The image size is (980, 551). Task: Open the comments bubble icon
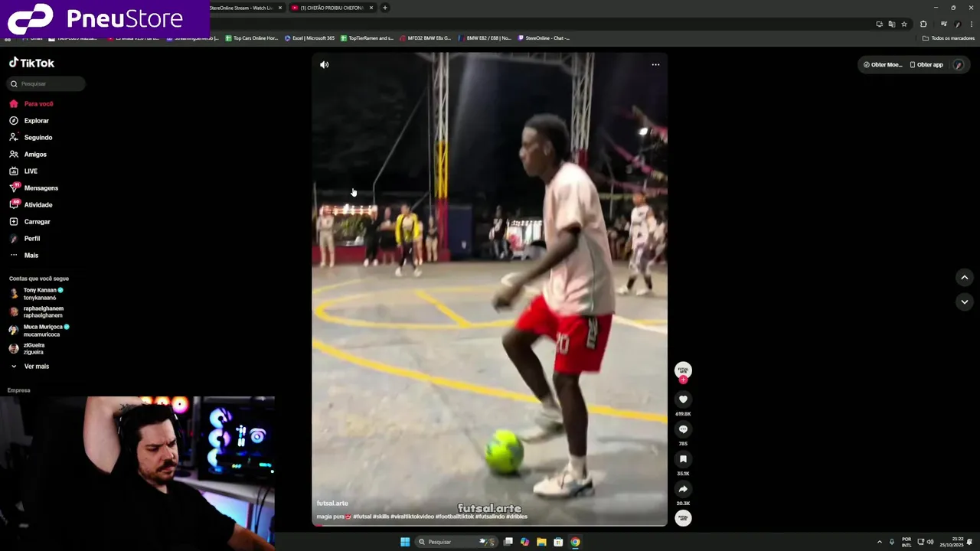pos(683,429)
